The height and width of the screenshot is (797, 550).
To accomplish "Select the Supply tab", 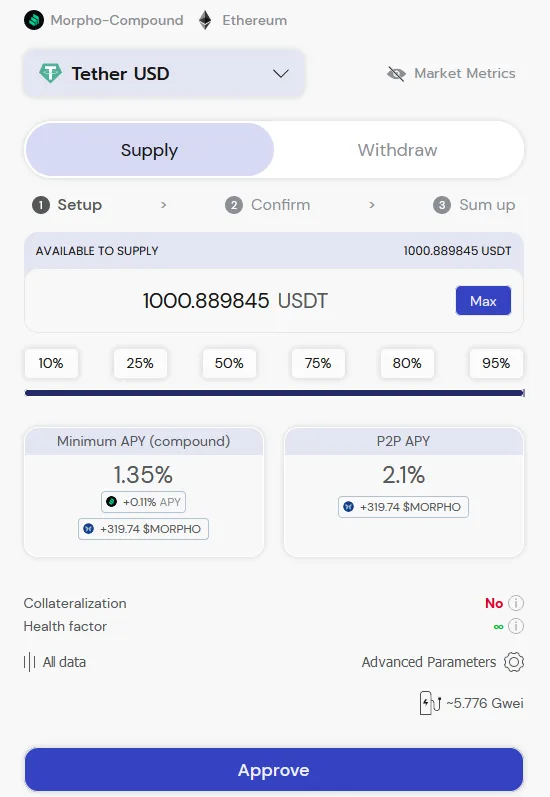I will (x=149, y=150).
